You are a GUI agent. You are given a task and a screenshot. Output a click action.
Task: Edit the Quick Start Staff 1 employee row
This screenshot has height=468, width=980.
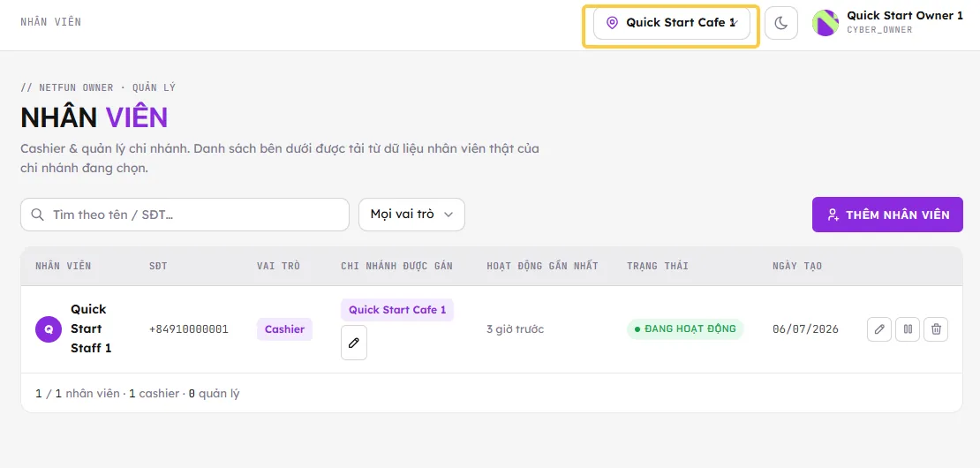[x=879, y=328]
